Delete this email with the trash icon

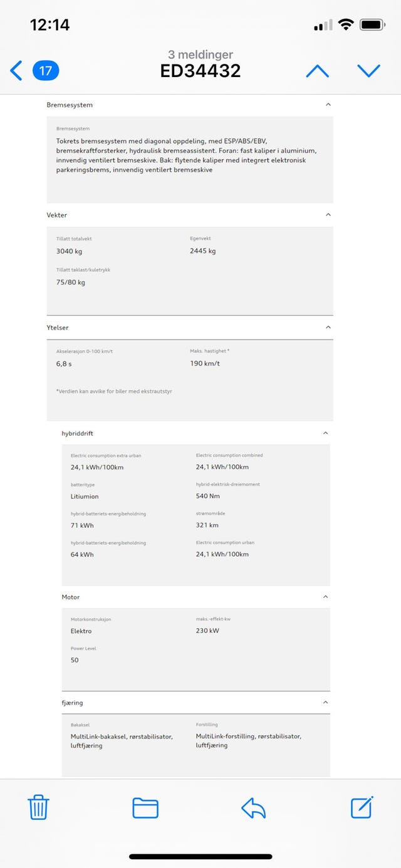[x=39, y=807]
